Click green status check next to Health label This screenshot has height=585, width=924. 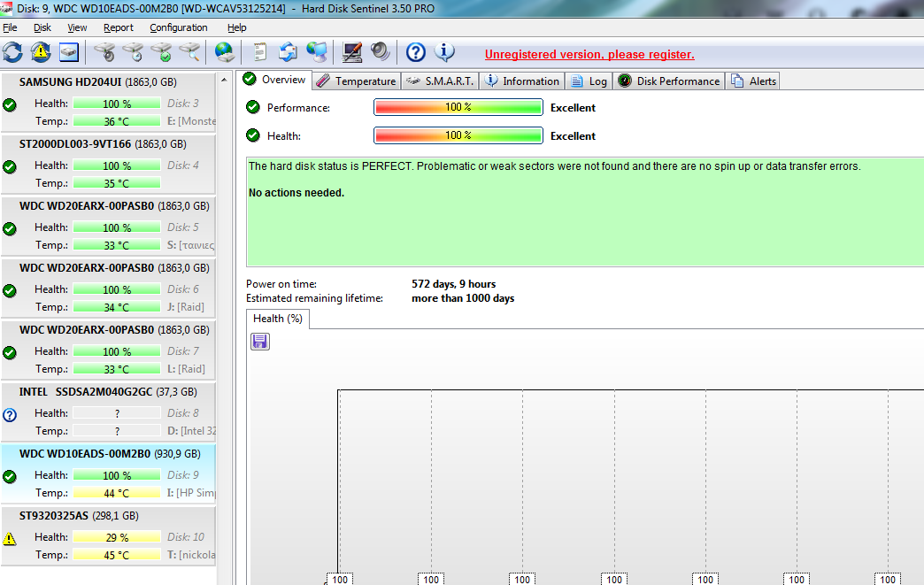click(x=253, y=135)
